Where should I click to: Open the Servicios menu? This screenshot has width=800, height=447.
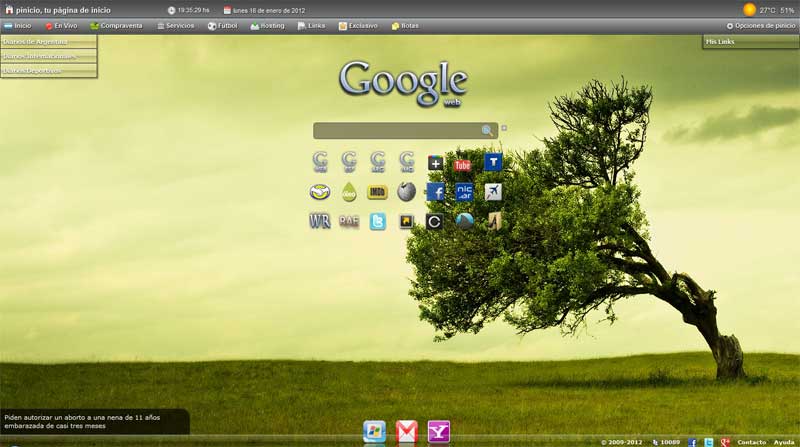click(x=176, y=25)
